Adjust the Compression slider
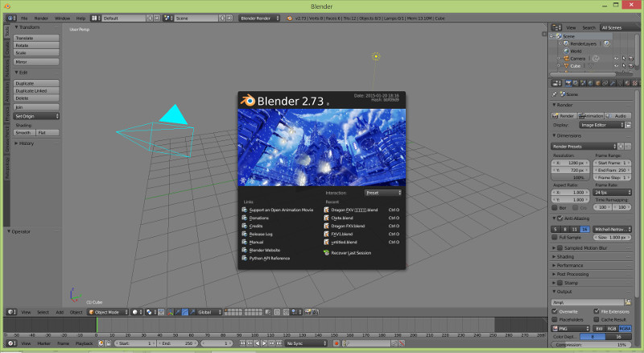This screenshot has width=644, height=353. pyautogui.click(x=591, y=345)
